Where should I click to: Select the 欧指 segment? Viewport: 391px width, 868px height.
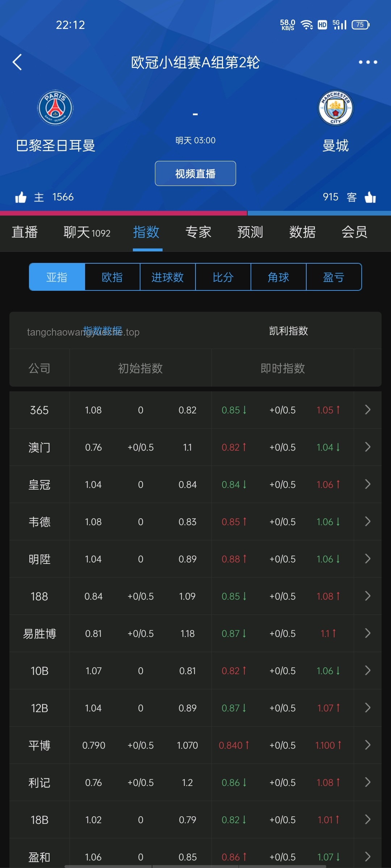pyautogui.click(x=112, y=277)
